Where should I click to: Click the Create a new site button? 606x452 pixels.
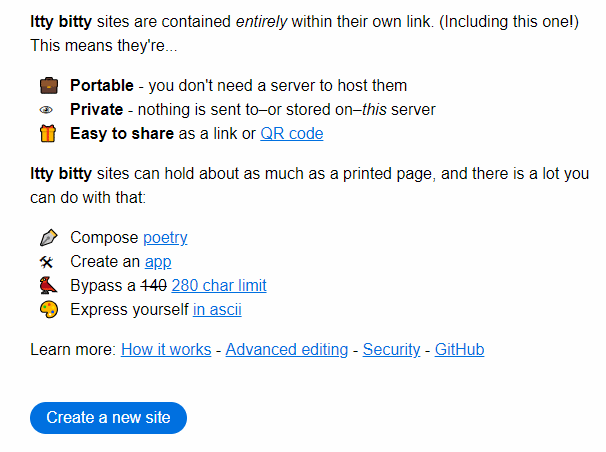[109, 418]
